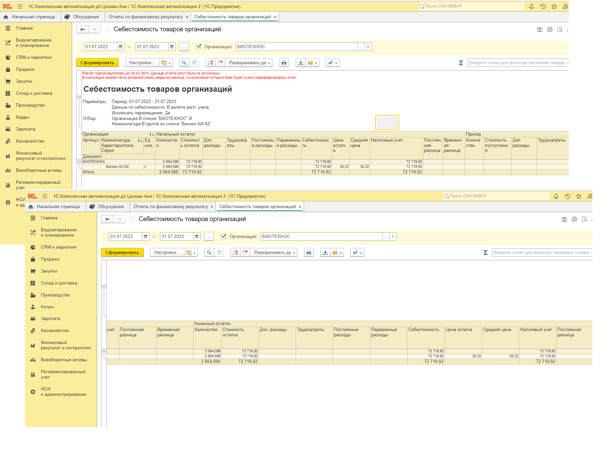Click 'Начальный остаток' header in upper report
616x450 pixels.
pyautogui.click(x=175, y=134)
